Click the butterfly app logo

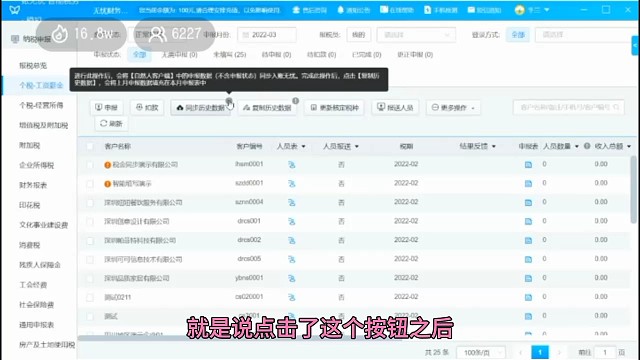click(x=15, y=10)
